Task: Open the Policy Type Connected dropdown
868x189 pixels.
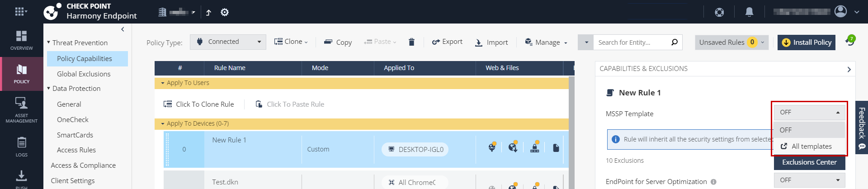Action: tap(228, 42)
